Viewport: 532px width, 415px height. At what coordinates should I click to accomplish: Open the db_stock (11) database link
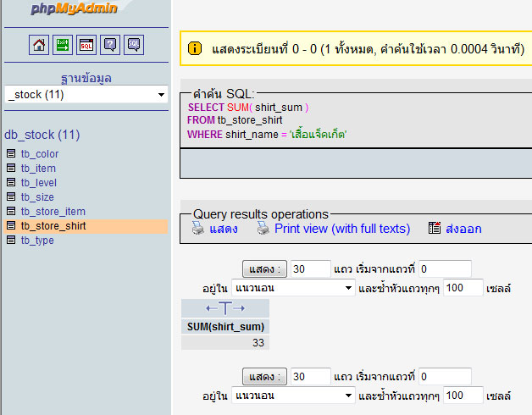point(42,135)
